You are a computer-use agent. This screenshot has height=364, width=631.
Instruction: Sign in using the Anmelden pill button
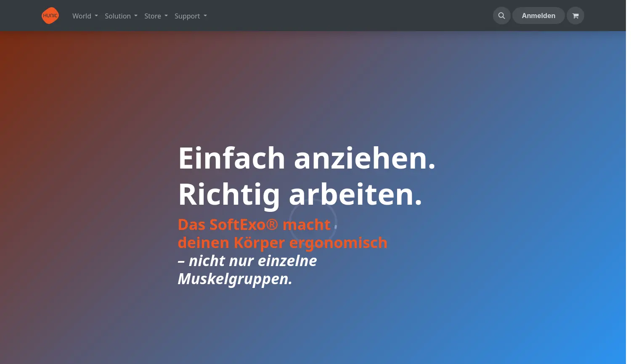(x=538, y=16)
